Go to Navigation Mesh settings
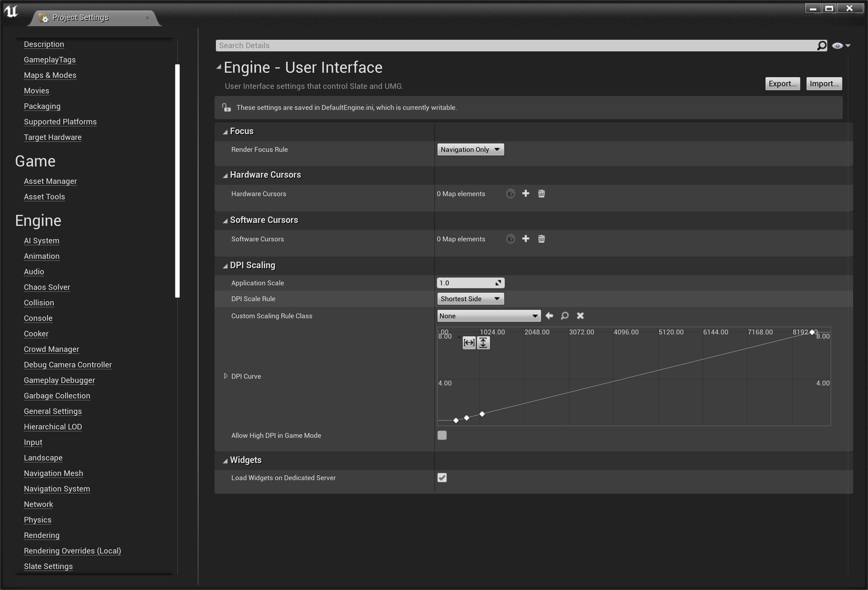 click(54, 473)
